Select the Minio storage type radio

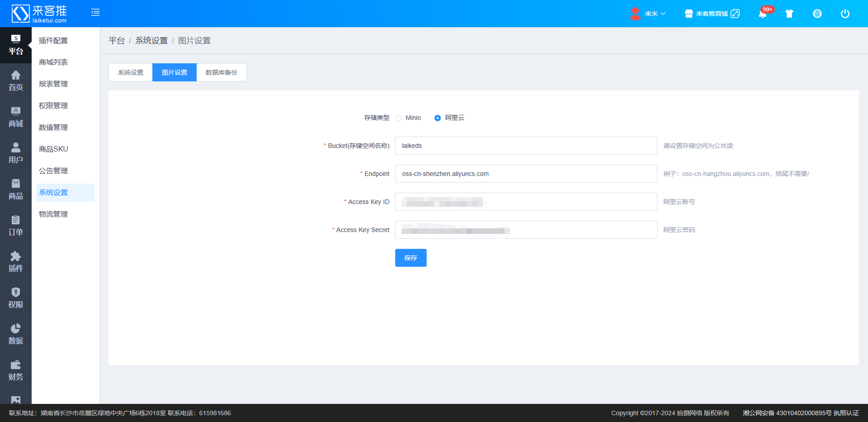click(x=398, y=118)
